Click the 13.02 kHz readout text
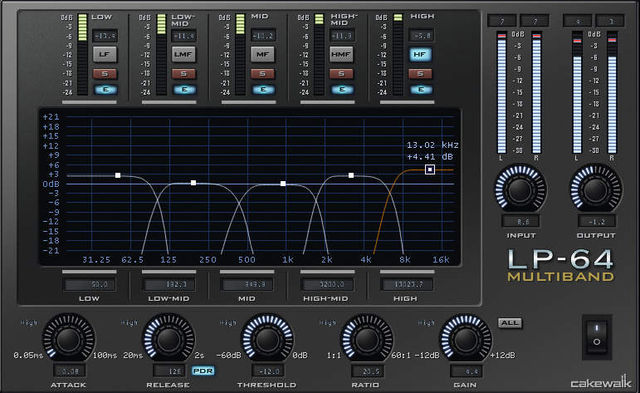Viewport: 640px width, 393px height. tap(433, 145)
